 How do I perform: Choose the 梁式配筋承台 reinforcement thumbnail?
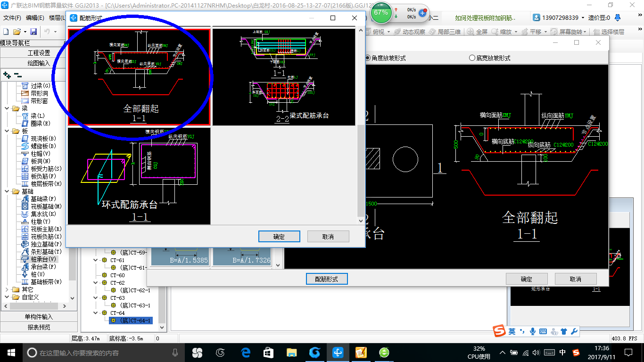(284, 77)
